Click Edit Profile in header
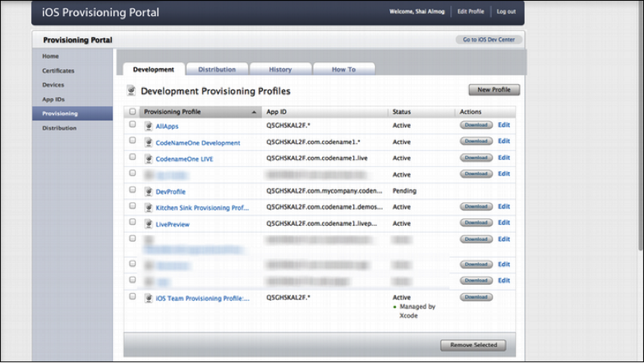 point(470,11)
